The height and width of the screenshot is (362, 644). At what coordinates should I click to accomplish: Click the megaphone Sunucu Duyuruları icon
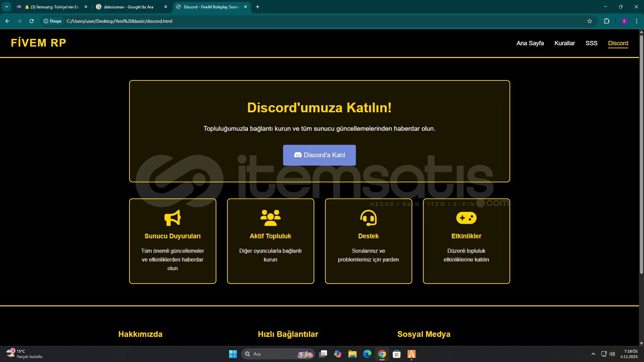pyautogui.click(x=172, y=218)
